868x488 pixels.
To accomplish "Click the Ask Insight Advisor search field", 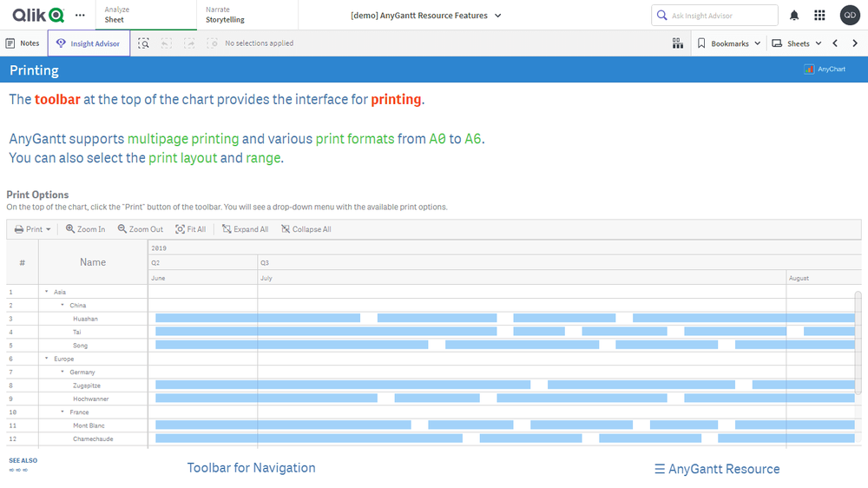I will tap(714, 16).
